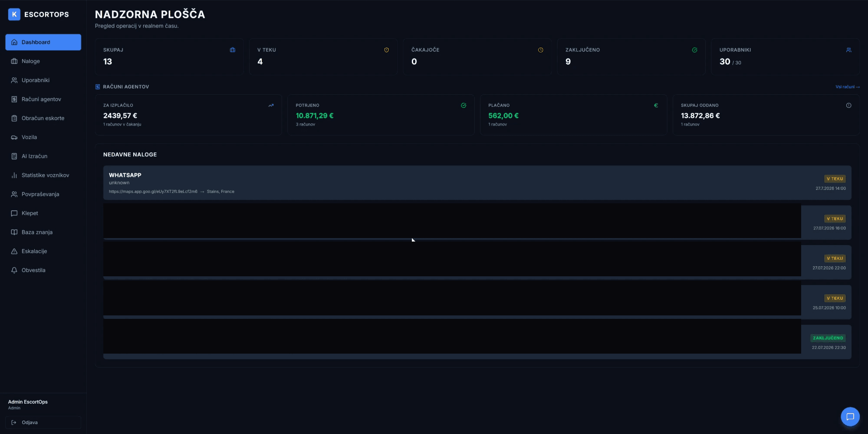The width and height of the screenshot is (868, 434).
Task: Open Računi agentov page
Action: click(43, 99)
